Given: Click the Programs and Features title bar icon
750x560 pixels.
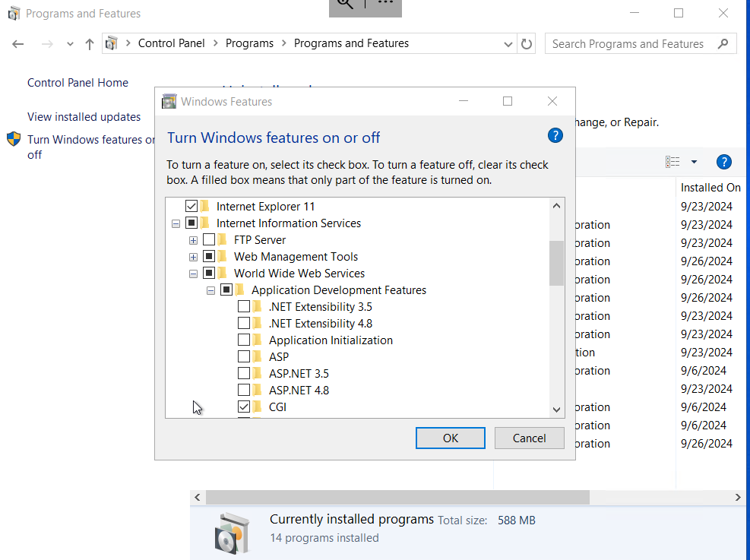Looking at the screenshot, I should coord(14,14).
